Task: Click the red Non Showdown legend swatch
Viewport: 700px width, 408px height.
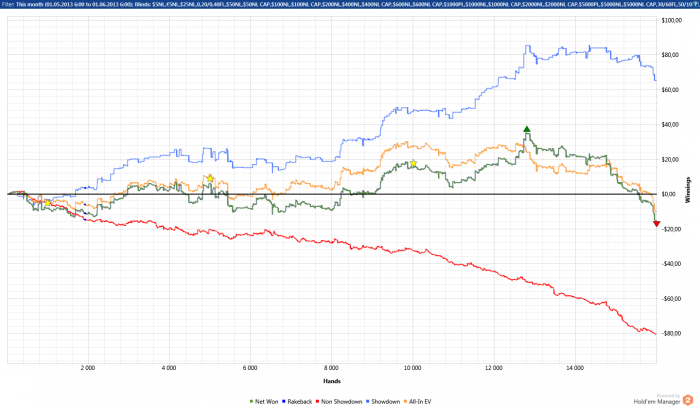Action: 317,401
